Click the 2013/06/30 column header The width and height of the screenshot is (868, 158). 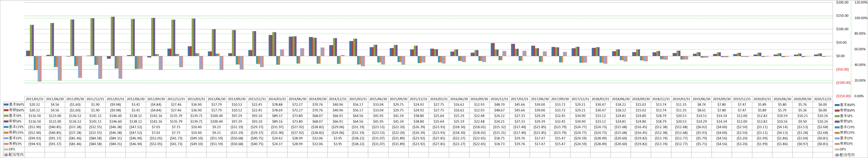217,99
